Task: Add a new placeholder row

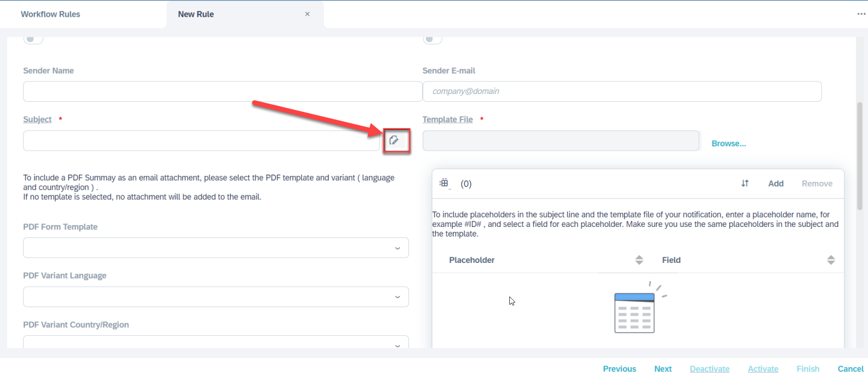Action: click(x=775, y=183)
